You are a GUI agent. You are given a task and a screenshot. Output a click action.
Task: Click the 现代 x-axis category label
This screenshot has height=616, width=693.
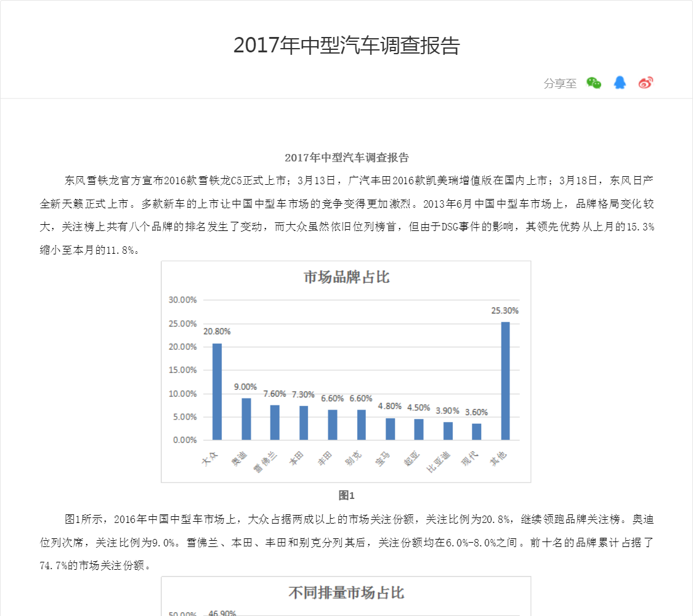pos(469,458)
